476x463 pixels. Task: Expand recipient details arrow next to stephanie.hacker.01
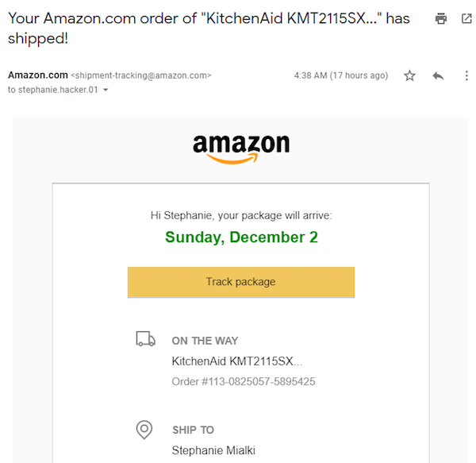pos(106,91)
